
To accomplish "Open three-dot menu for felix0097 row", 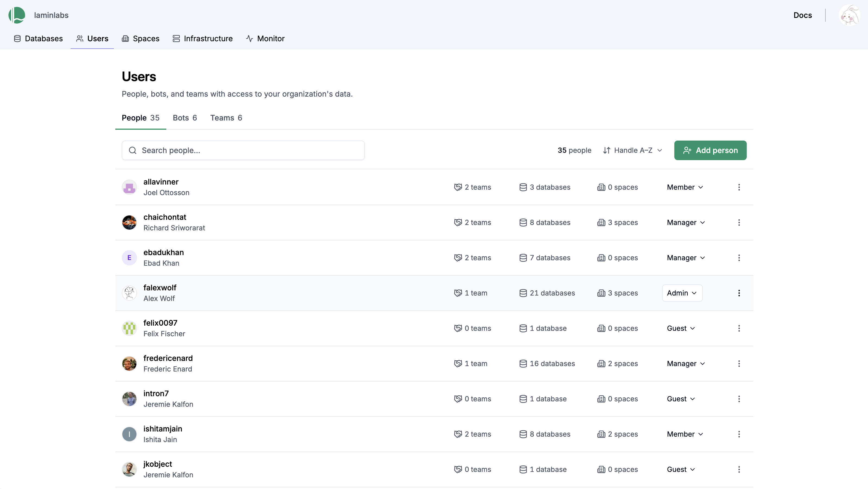I will [x=739, y=328].
